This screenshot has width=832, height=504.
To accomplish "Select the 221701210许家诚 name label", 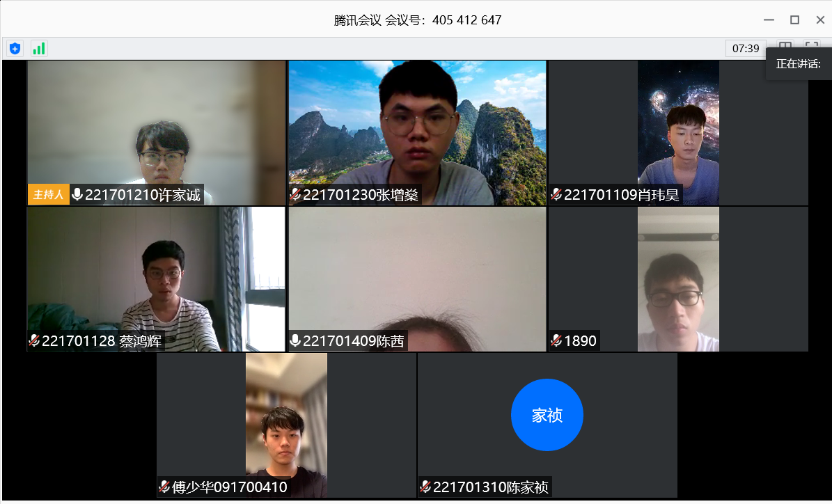I will pos(143,195).
